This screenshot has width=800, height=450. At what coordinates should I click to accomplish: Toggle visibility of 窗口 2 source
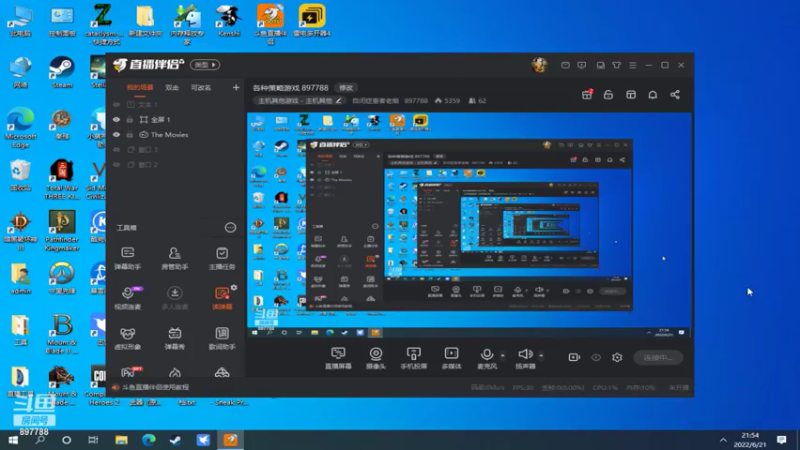pos(116,165)
